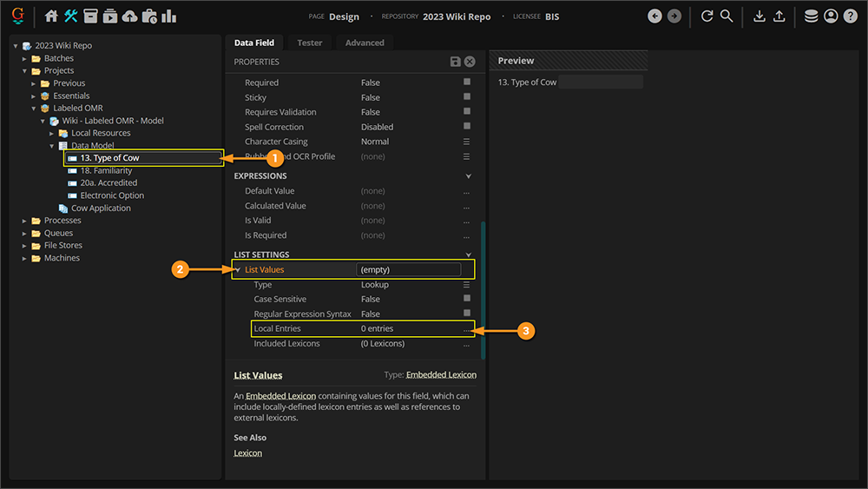This screenshot has height=489, width=868.
Task: Toggle the Case Sensitive checkbox
Action: (466, 299)
